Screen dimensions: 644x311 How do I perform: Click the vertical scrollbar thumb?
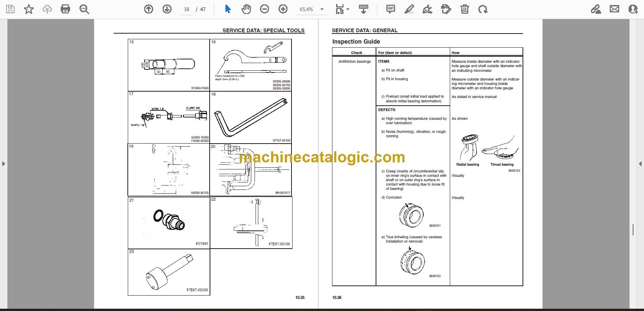pyautogui.click(x=633, y=230)
